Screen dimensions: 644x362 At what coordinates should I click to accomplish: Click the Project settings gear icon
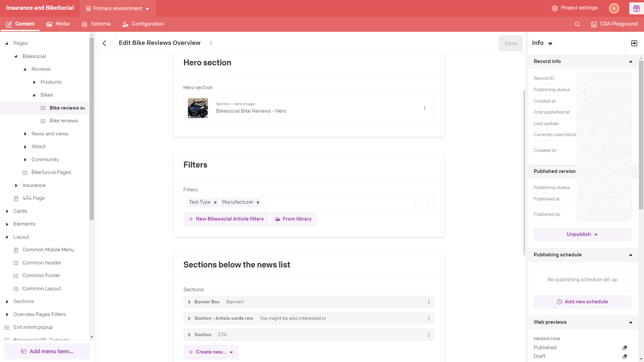tap(554, 8)
